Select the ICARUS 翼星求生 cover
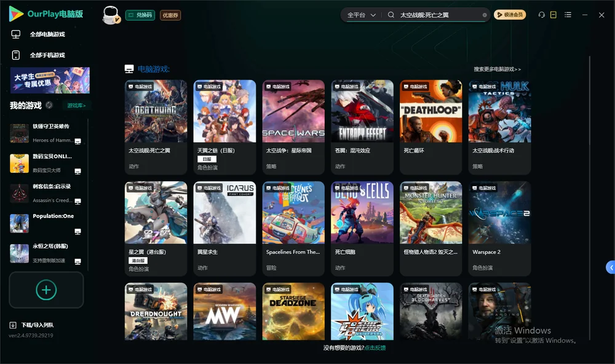 click(x=224, y=213)
